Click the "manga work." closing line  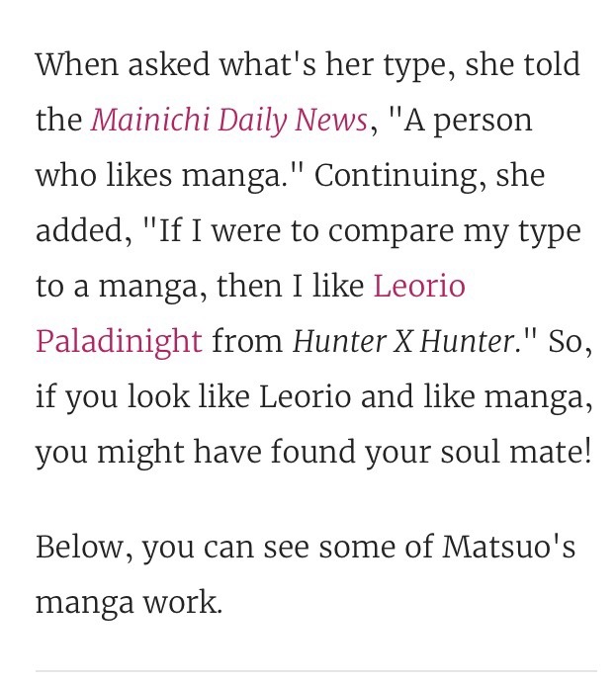point(129,602)
